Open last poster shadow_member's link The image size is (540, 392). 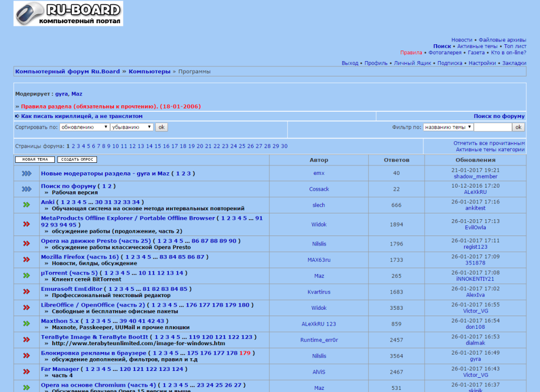[x=476, y=177]
